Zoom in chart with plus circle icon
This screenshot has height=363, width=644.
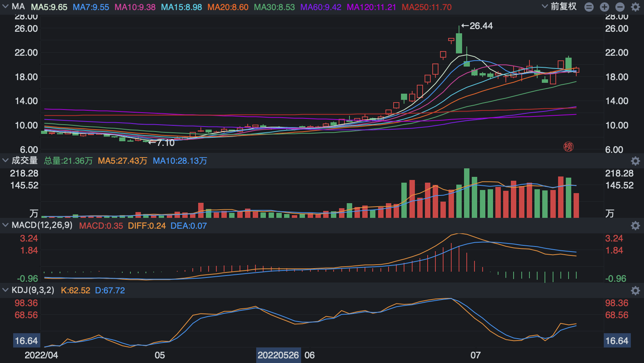pos(605,7)
